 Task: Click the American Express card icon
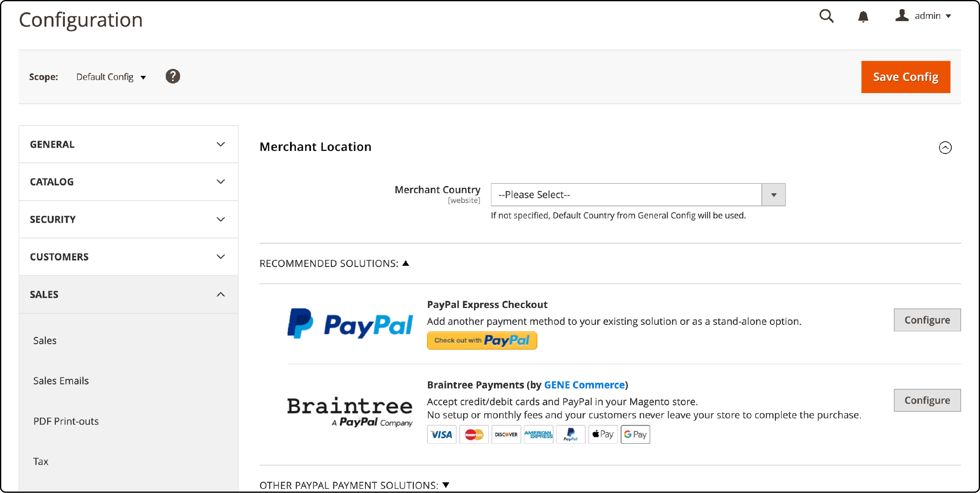click(x=538, y=434)
